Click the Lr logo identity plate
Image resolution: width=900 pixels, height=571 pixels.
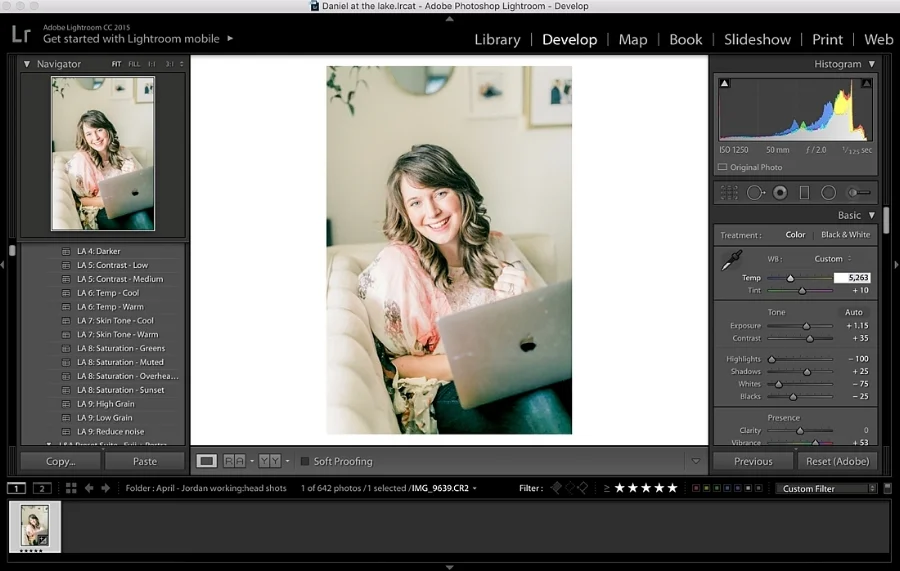tap(21, 34)
